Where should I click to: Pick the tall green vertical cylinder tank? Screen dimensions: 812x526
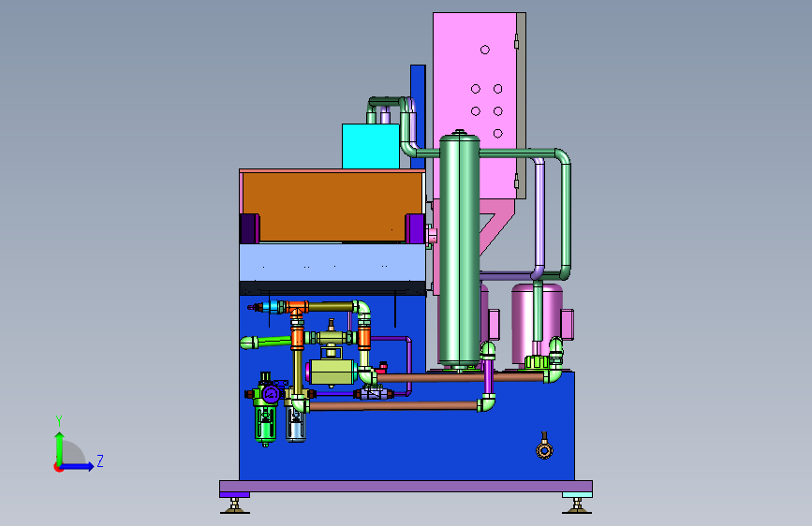[x=459, y=249]
